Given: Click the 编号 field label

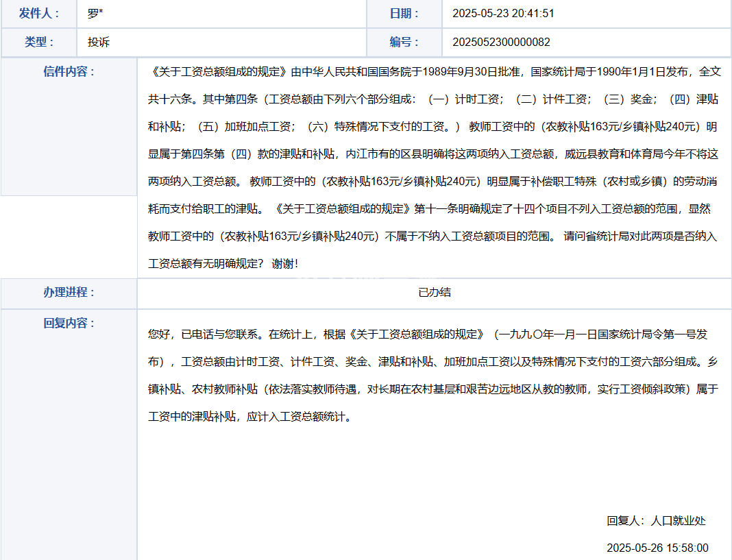Looking at the screenshot, I should click(404, 42).
